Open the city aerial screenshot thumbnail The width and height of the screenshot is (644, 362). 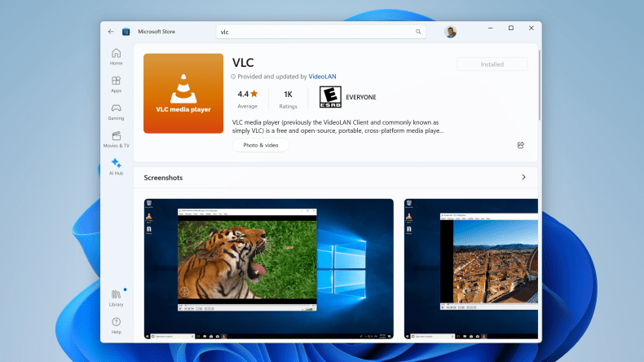pyautogui.click(x=471, y=269)
